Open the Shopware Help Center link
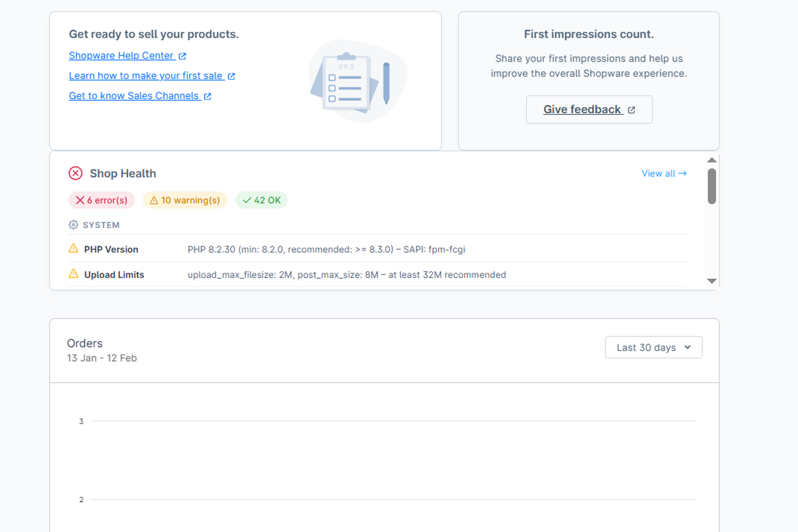Viewport: 798px width, 532px height. pos(127,56)
